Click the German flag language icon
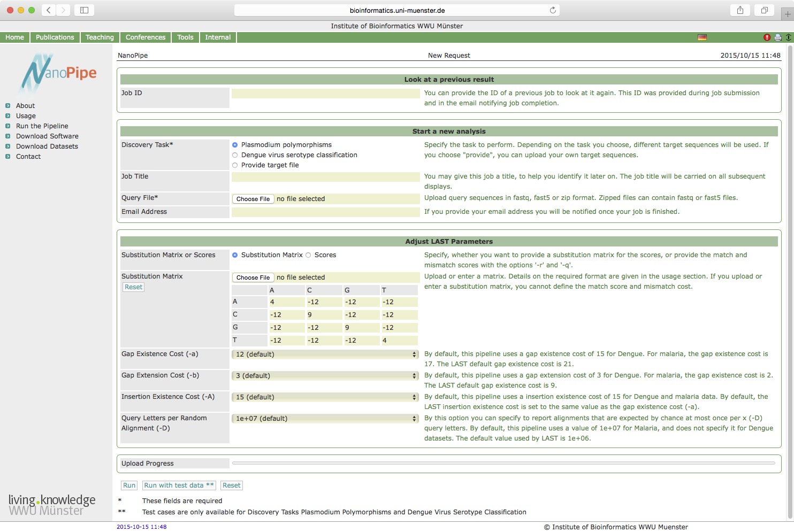Screen dimensions: 794x532 [702, 37]
